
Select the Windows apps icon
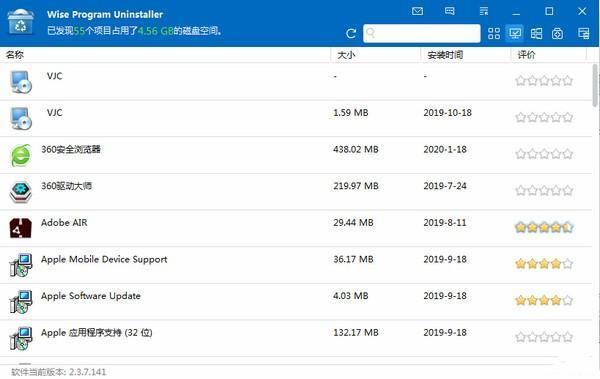(x=536, y=34)
